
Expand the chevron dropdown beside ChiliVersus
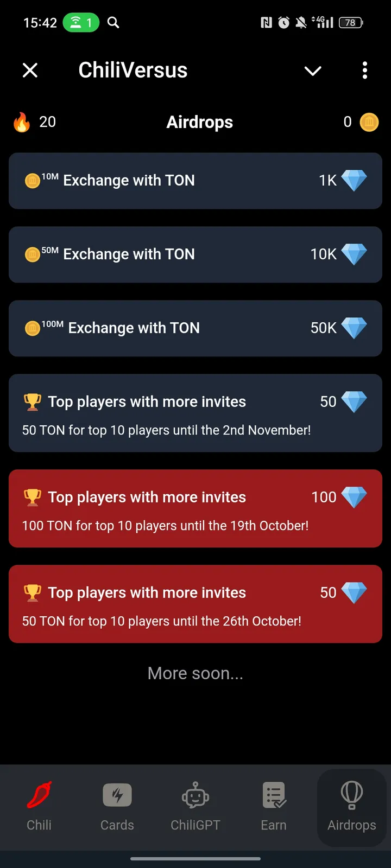(313, 71)
